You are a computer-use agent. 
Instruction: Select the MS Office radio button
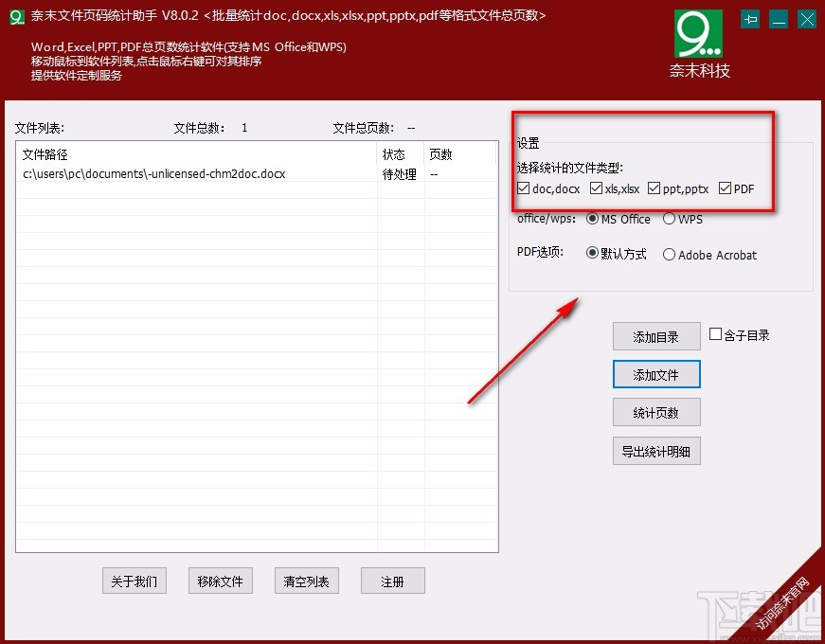pos(592,219)
